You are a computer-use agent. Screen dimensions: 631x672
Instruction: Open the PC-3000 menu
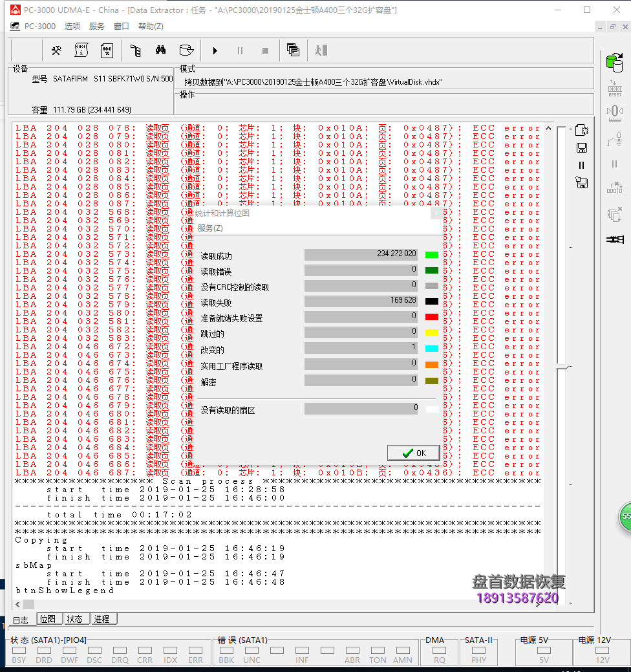40,27
